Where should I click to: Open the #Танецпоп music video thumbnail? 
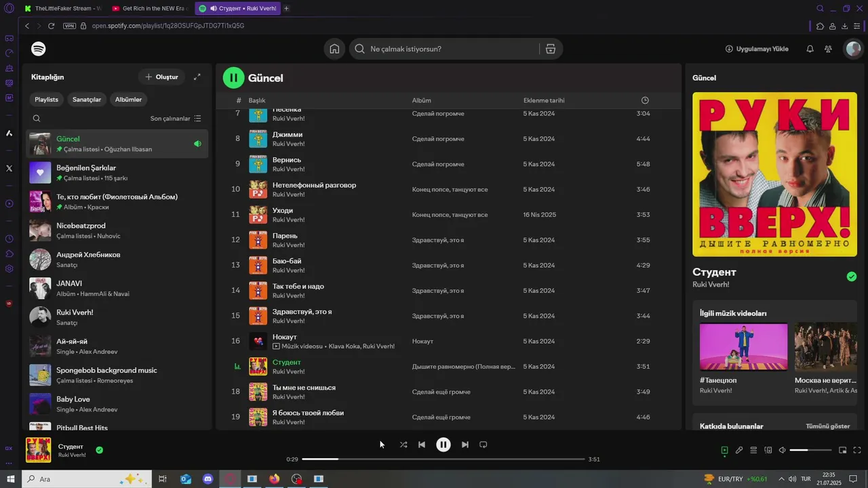pyautogui.click(x=743, y=346)
